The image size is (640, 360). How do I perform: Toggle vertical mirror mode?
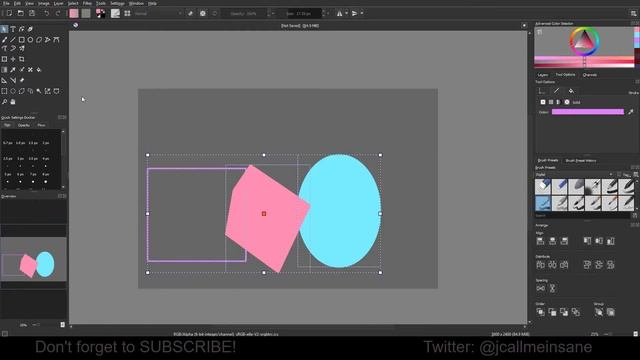355,13
